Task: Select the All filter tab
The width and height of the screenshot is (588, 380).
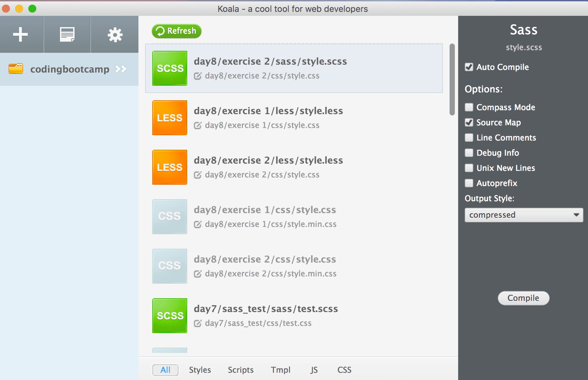Action: (165, 370)
